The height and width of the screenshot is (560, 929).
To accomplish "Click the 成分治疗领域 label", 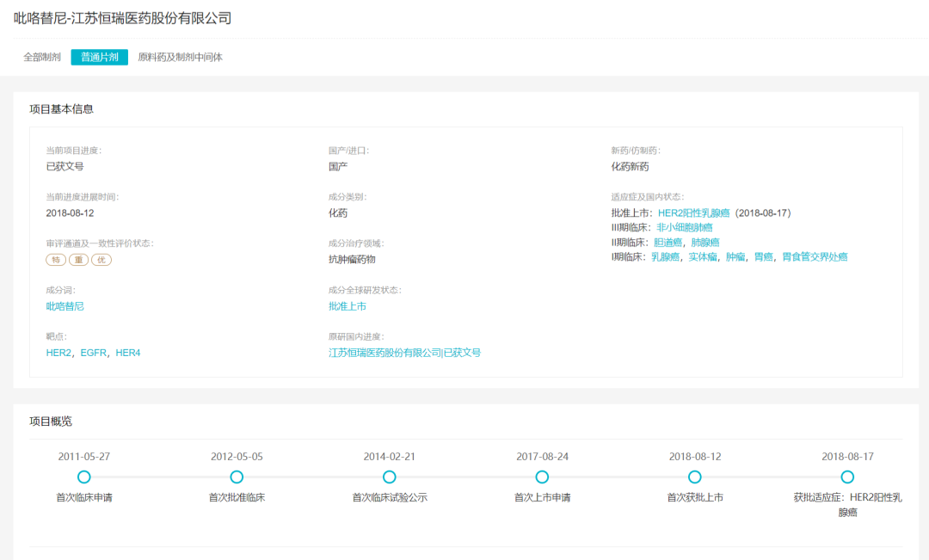I will pos(357,243).
